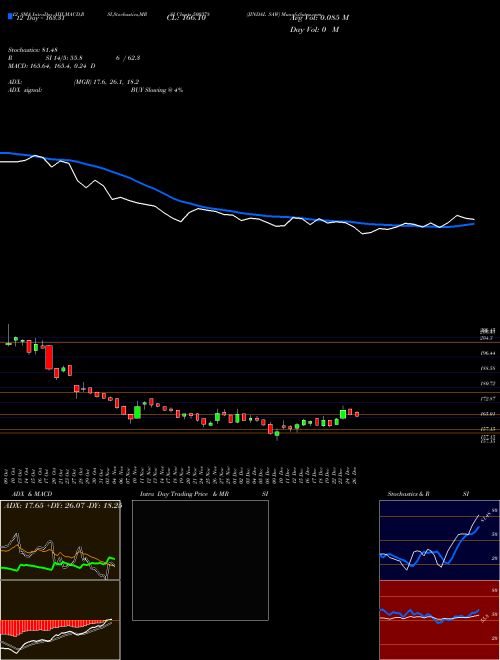Screen dimensions: 500x660
Task: Select the '(MGR) 17.6, 26.1, 18.2' values
Action: click(106, 82)
